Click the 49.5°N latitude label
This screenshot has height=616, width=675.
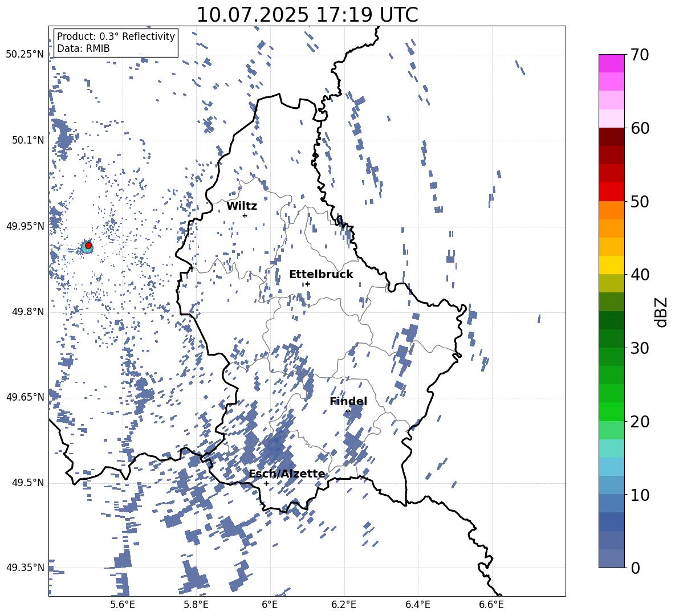(29, 483)
